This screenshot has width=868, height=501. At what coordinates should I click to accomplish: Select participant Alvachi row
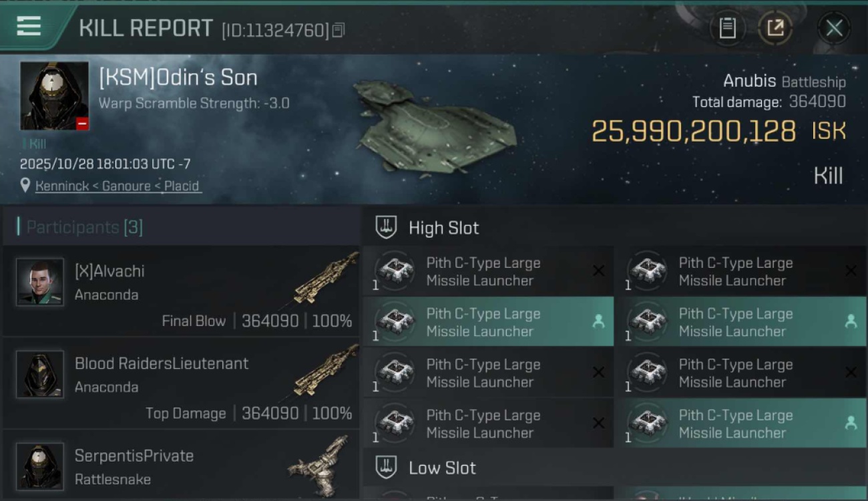(182, 291)
